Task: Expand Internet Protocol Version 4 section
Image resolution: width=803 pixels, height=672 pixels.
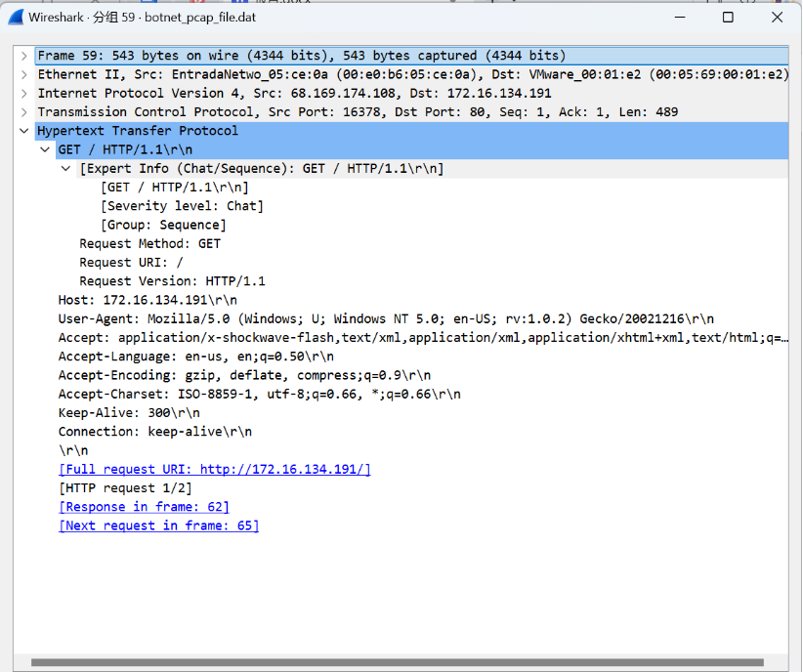Action: click(x=23, y=93)
